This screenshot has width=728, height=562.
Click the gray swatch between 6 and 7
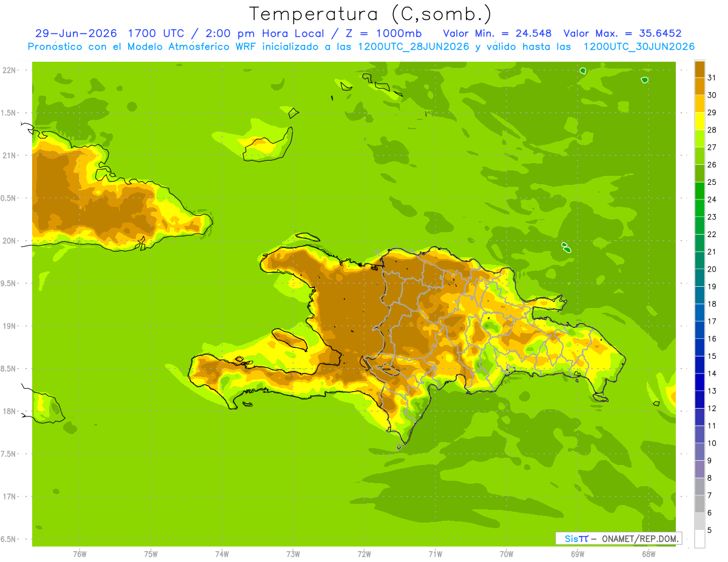[x=699, y=504]
